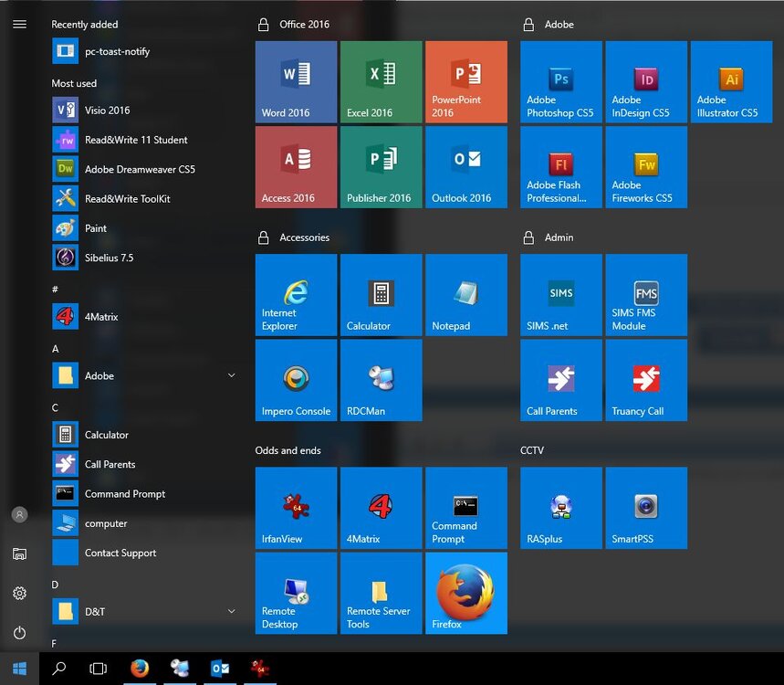Open the Remote Desktop tile
Screen dimensions: 784x685
tap(296, 594)
